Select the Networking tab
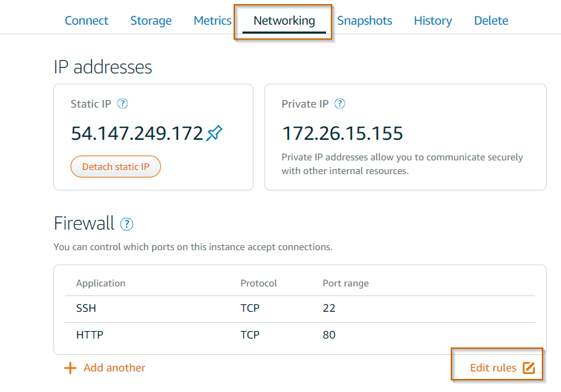This screenshot has height=392, width=561. [284, 21]
